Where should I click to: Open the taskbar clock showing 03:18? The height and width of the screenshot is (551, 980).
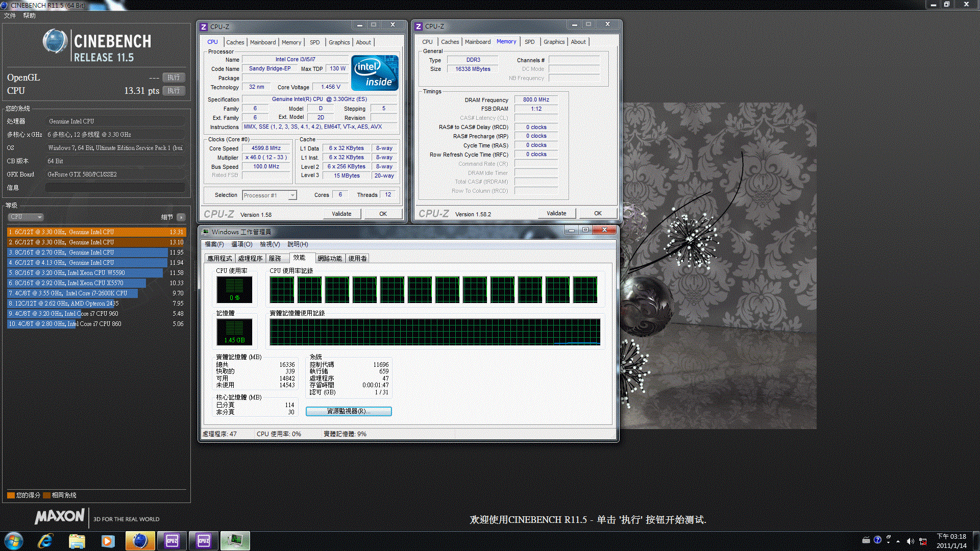tap(951, 541)
